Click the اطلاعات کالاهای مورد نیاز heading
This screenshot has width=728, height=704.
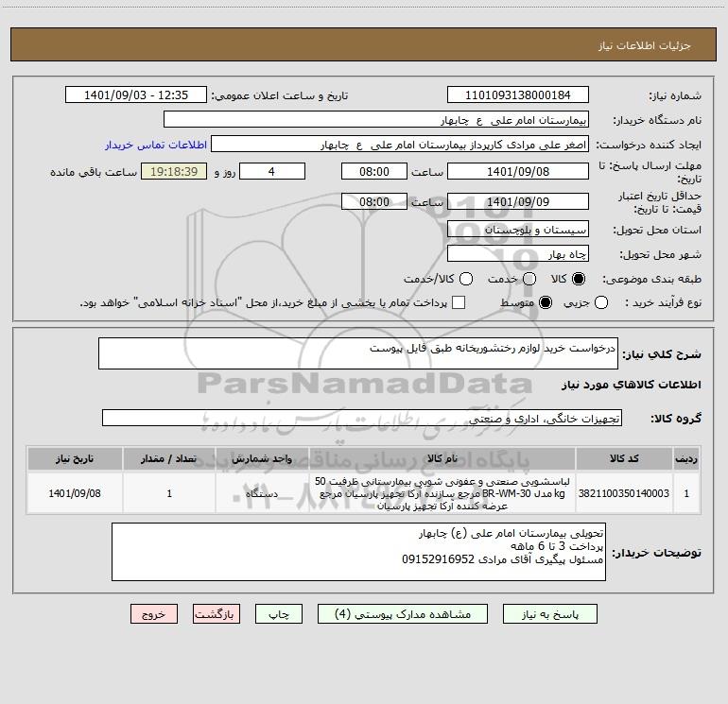[631, 385]
